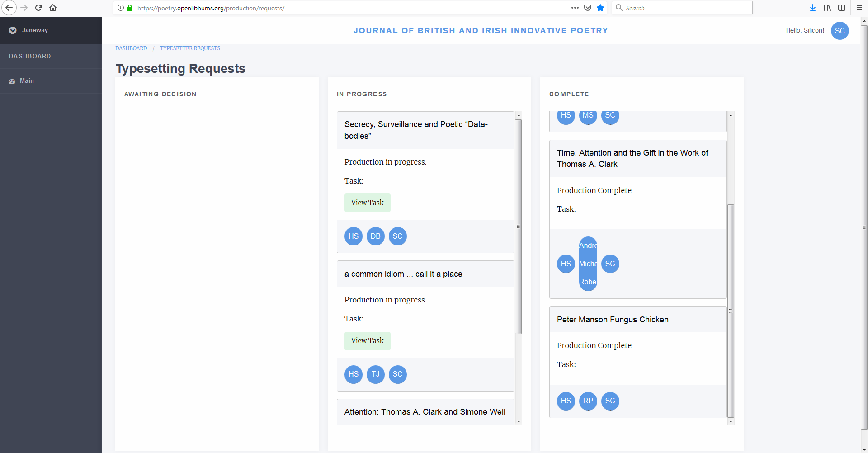
Task: Open the browser Downloads icon
Action: pyautogui.click(x=813, y=8)
